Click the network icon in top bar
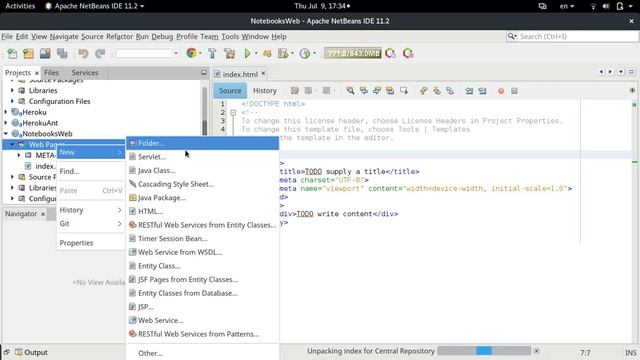Viewport: 640px width, 360px height. tap(593, 6)
